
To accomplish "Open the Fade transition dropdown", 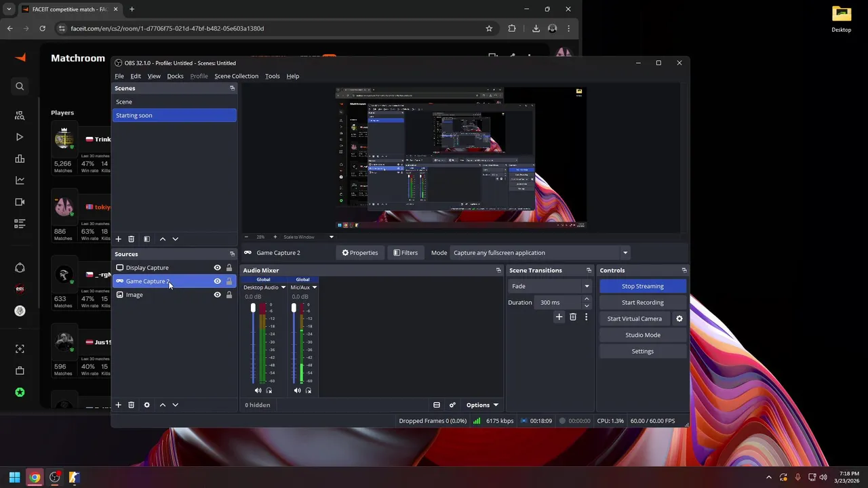I will pos(550,286).
